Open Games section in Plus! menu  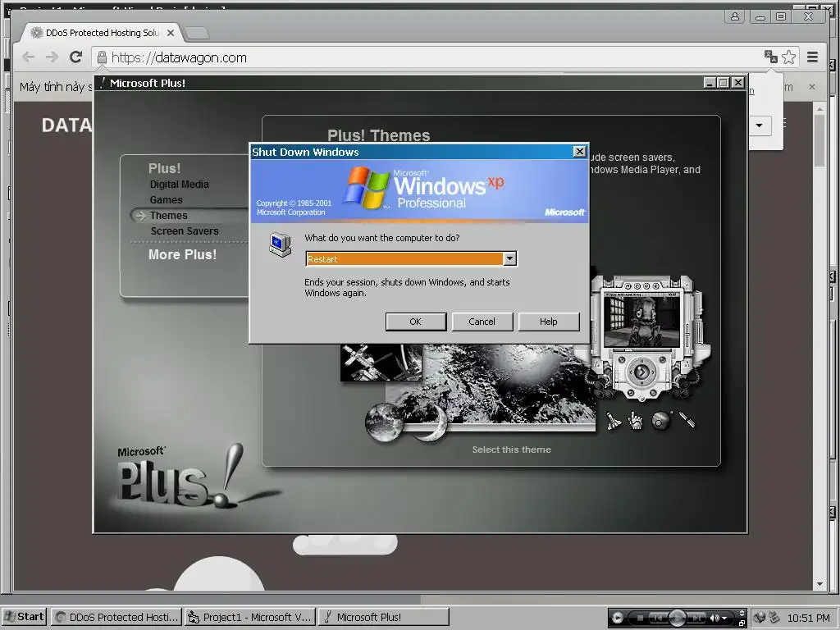tap(166, 200)
